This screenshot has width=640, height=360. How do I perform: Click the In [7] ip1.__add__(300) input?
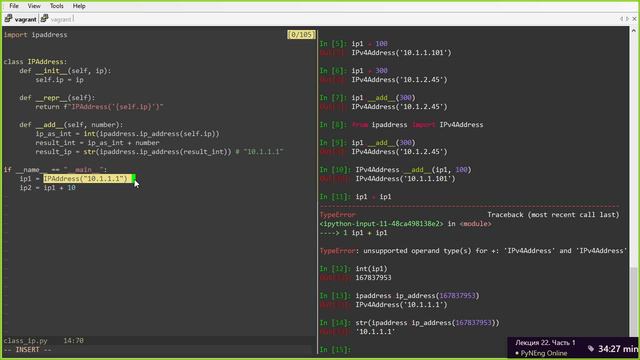click(x=383, y=98)
